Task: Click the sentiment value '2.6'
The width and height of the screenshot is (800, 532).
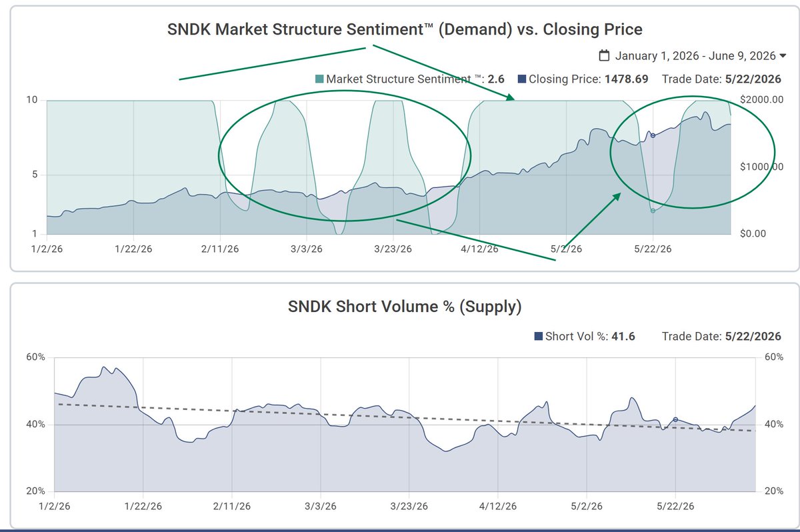Action: (495, 79)
